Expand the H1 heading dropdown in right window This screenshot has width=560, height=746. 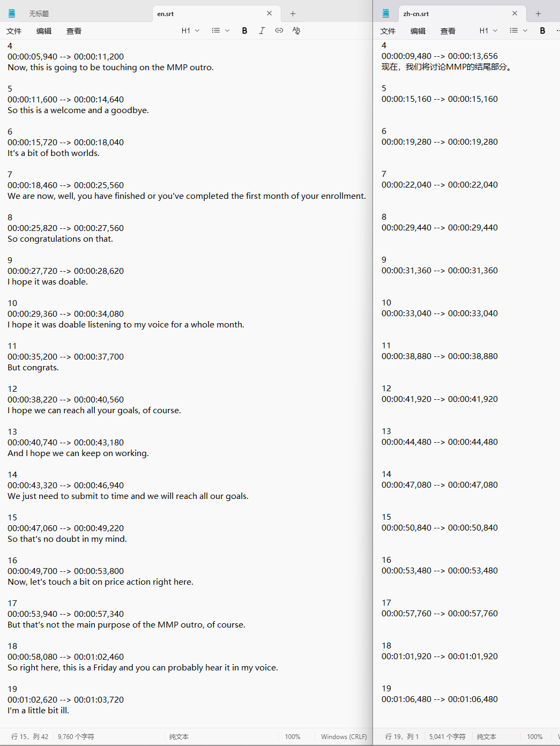coord(488,31)
